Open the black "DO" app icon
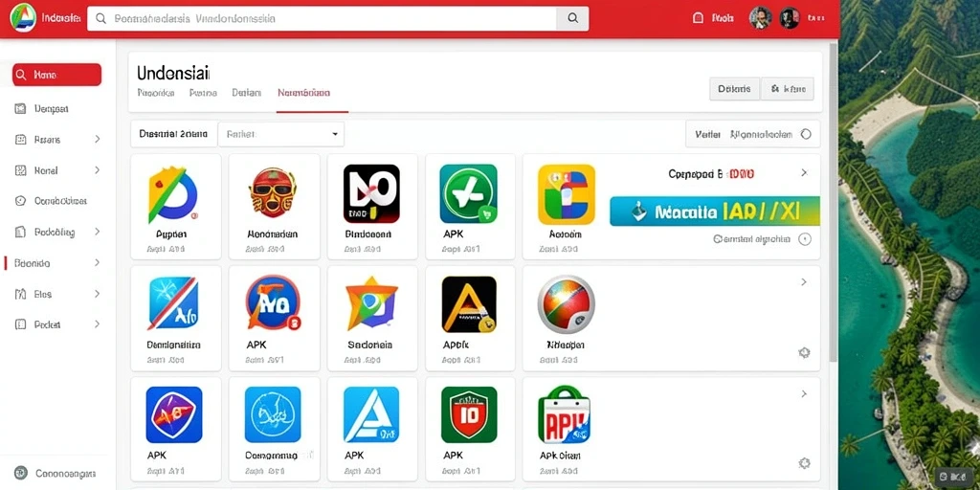 tap(371, 193)
